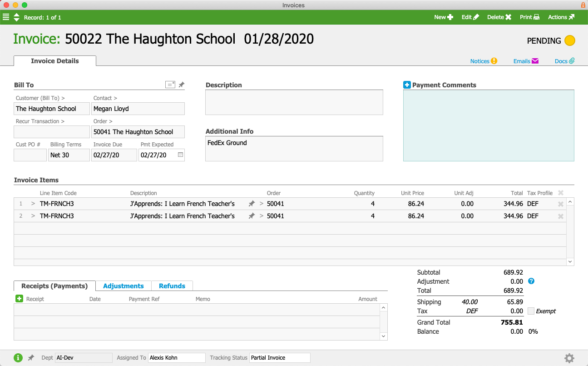Click the Invoice Items scroll up arrow
This screenshot has width=588, height=366.
coord(570,201)
